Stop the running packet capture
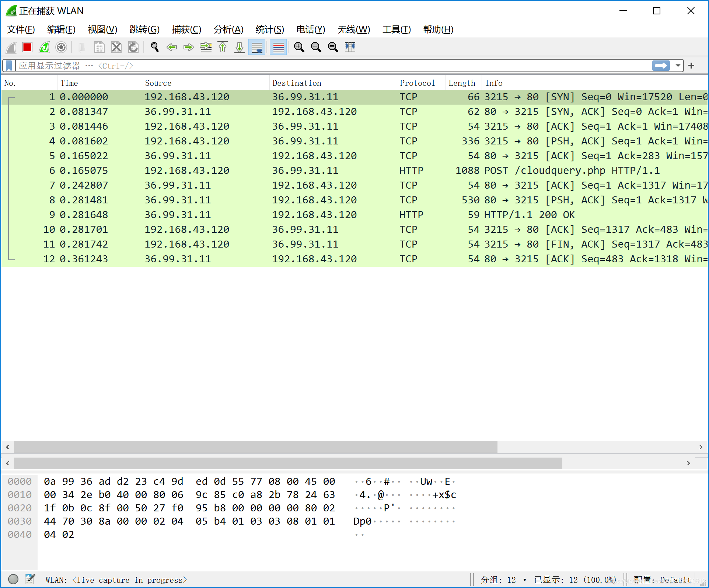Viewport: 709px width, 588px height. point(27,47)
